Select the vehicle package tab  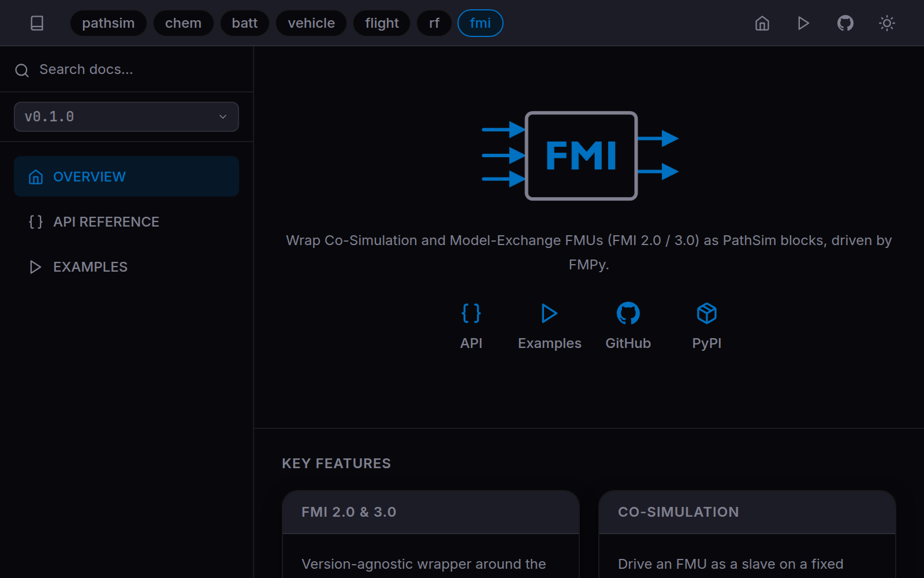pos(311,23)
